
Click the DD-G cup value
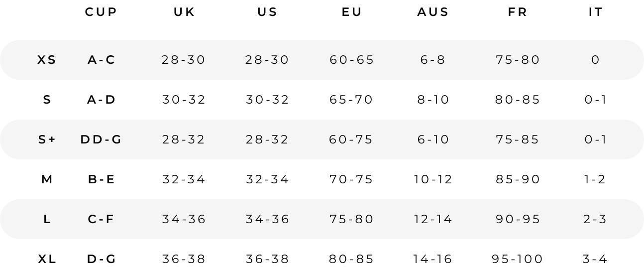(101, 139)
